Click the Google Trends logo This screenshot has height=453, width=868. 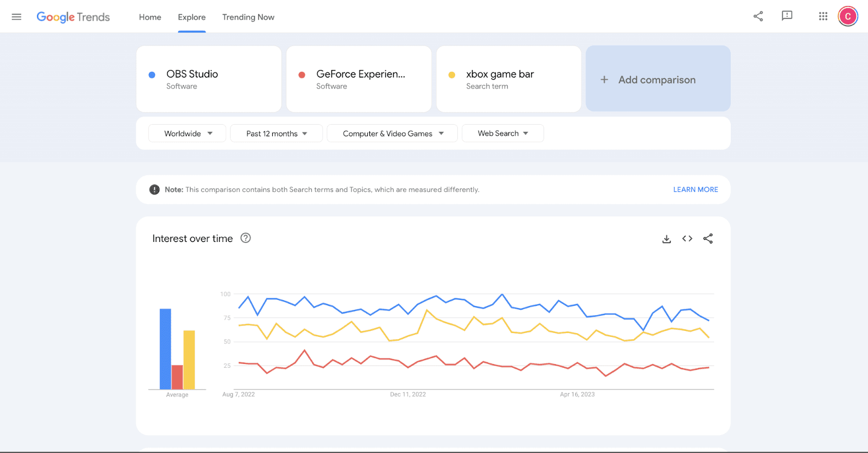tap(73, 17)
